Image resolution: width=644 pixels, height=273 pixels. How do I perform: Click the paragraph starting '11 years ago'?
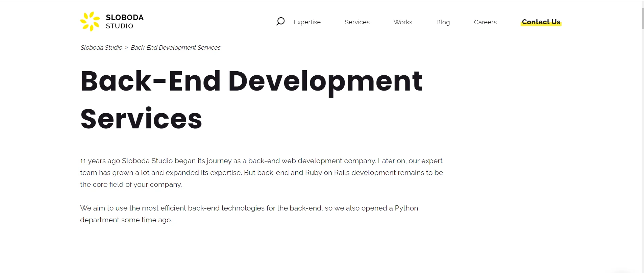pyautogui.click(x=262, y=173)
